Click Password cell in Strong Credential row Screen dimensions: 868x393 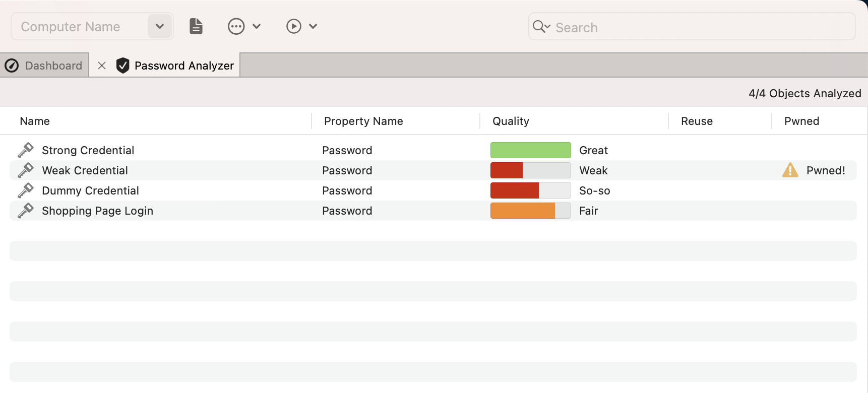(347, 150)
